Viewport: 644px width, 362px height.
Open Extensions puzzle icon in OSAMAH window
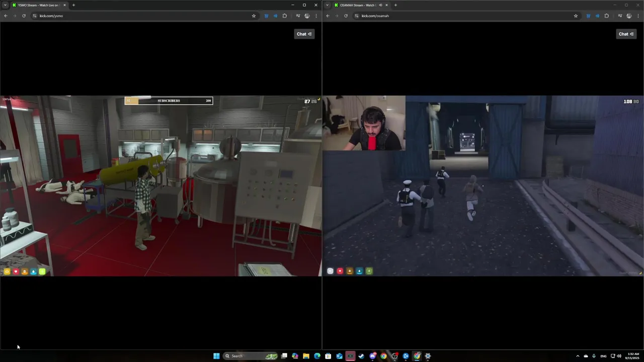pyautogui.click(x=606, y=16)
